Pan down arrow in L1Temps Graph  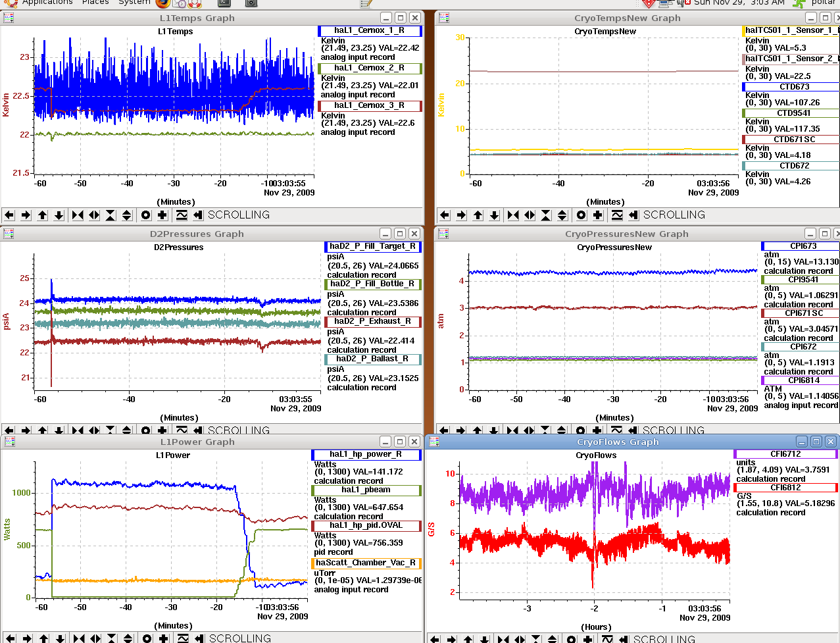59,215
